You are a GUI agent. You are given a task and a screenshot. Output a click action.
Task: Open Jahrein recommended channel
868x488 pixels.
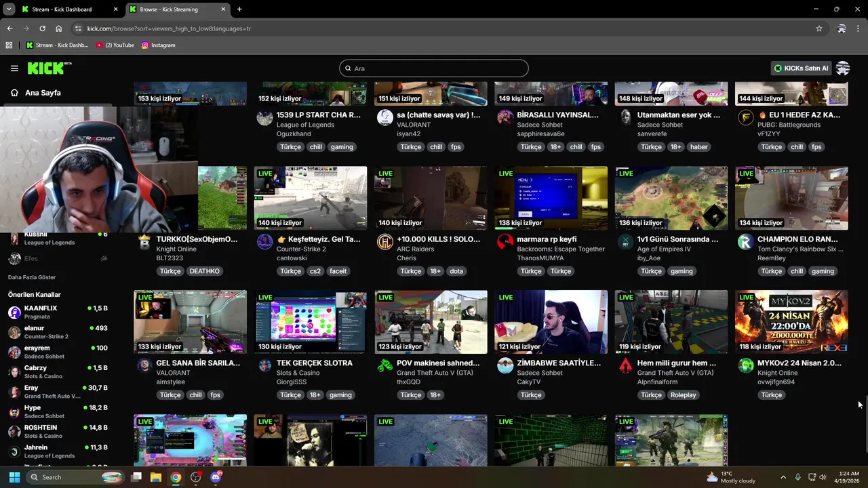point(58,451)
